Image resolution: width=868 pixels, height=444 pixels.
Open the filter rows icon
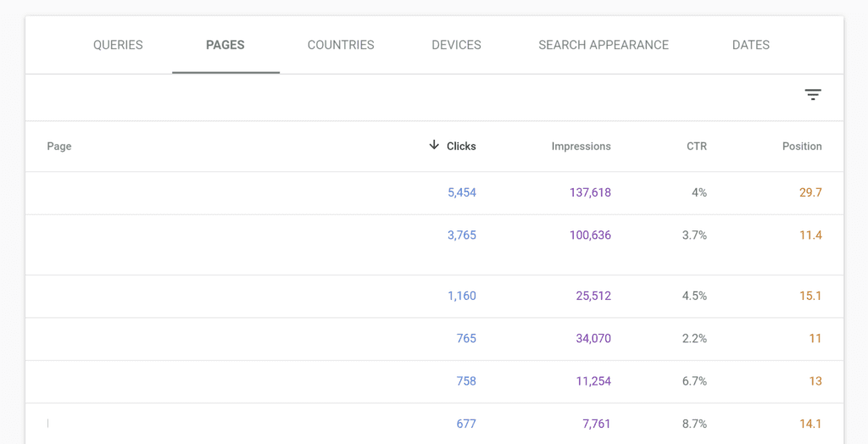coord(813,95)
